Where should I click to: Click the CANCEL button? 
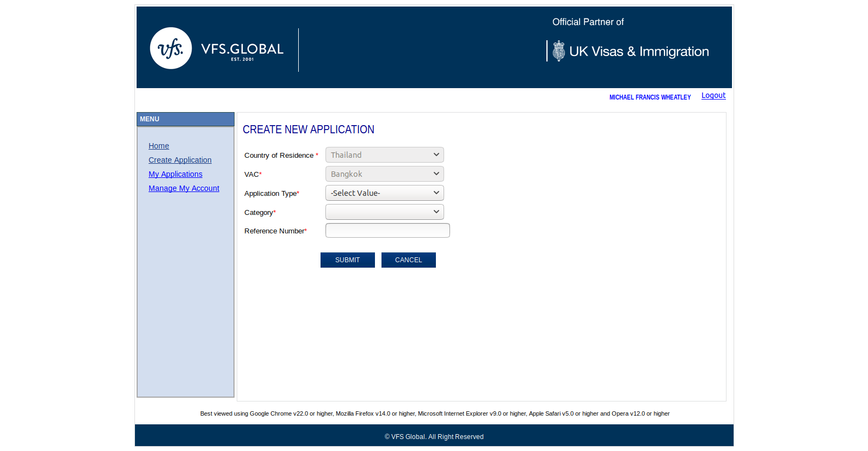[x=409, y=260]
